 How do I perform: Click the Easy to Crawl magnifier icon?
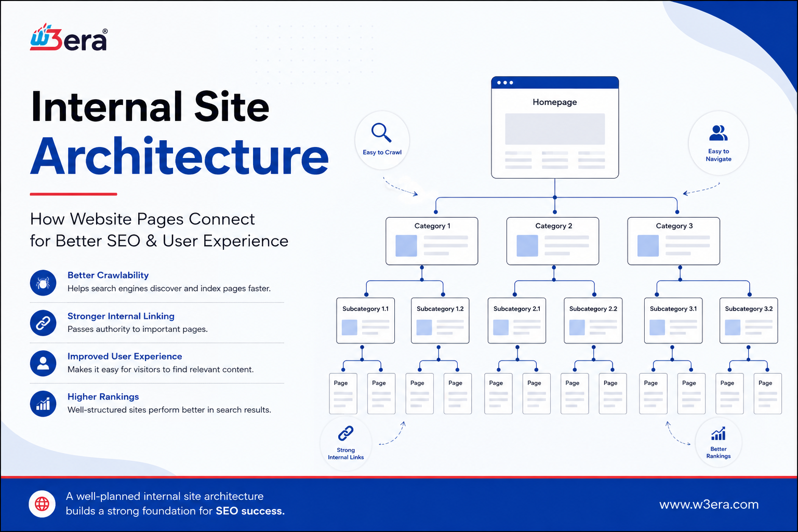381,132
